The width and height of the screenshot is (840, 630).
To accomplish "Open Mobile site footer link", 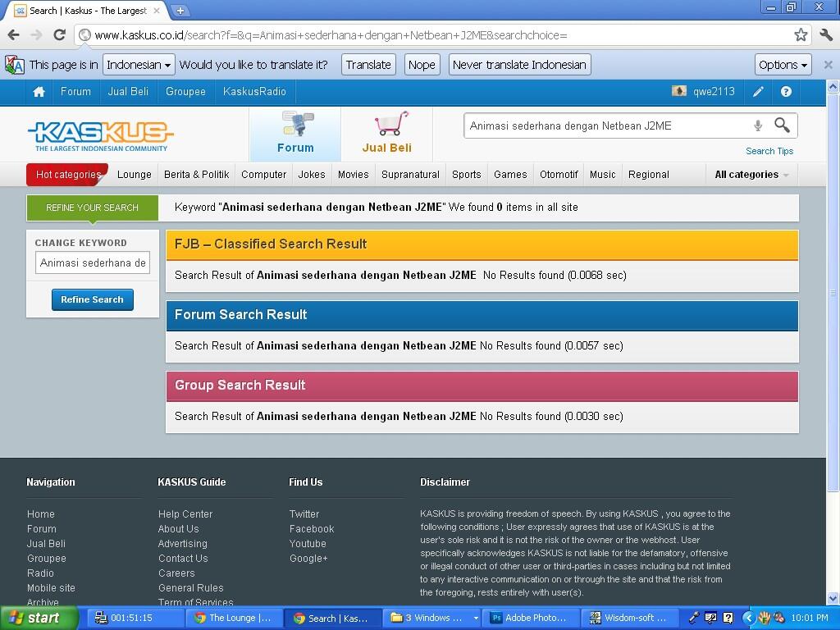I will click(52, 588).
